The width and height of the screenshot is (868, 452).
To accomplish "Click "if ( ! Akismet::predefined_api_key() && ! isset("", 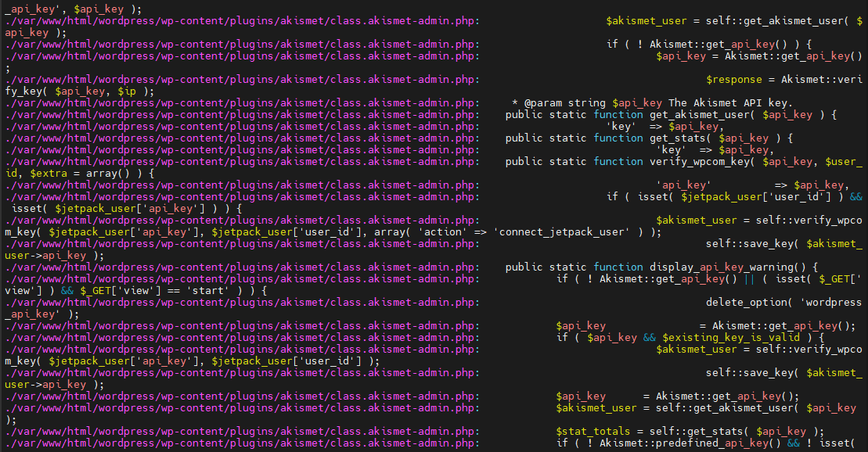I will pos(706,443).
